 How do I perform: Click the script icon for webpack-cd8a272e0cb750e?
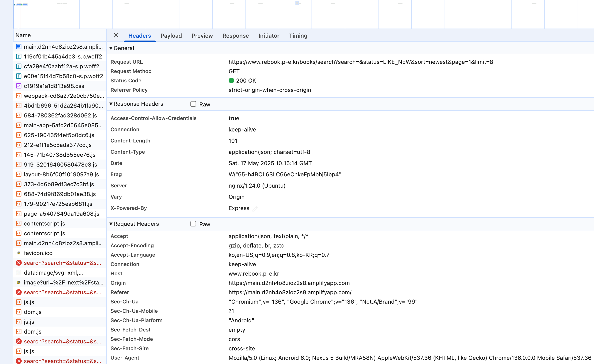point(19,96)
